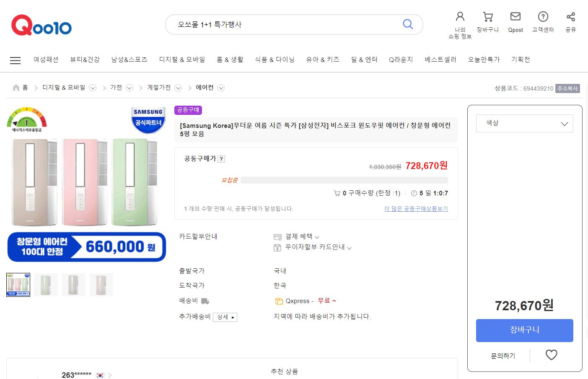588x379 pixels.
Task: Open 딜 & 엔터 menu
Action: click(364, 60)
